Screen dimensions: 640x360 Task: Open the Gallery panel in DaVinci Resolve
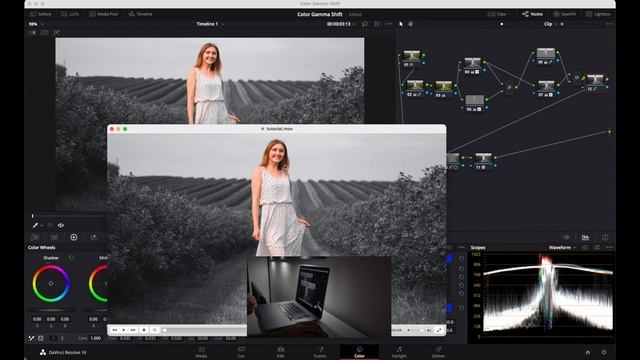[40, 14]
